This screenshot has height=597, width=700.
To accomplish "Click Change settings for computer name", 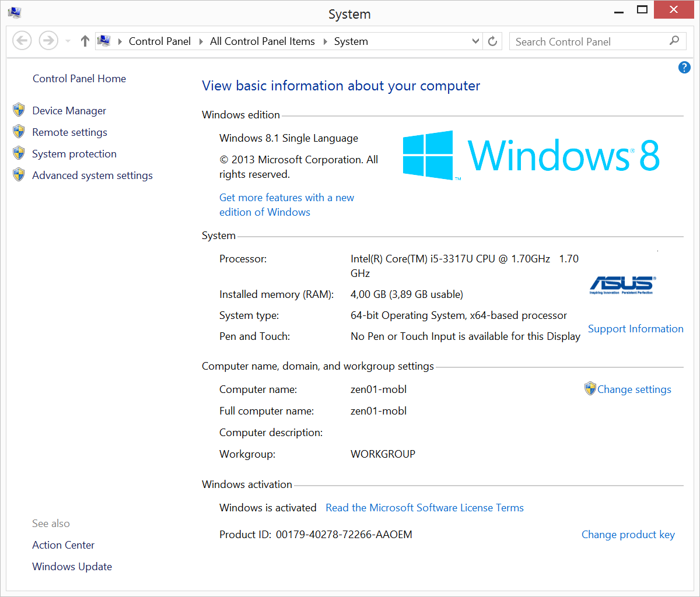I will click(634, 389).
